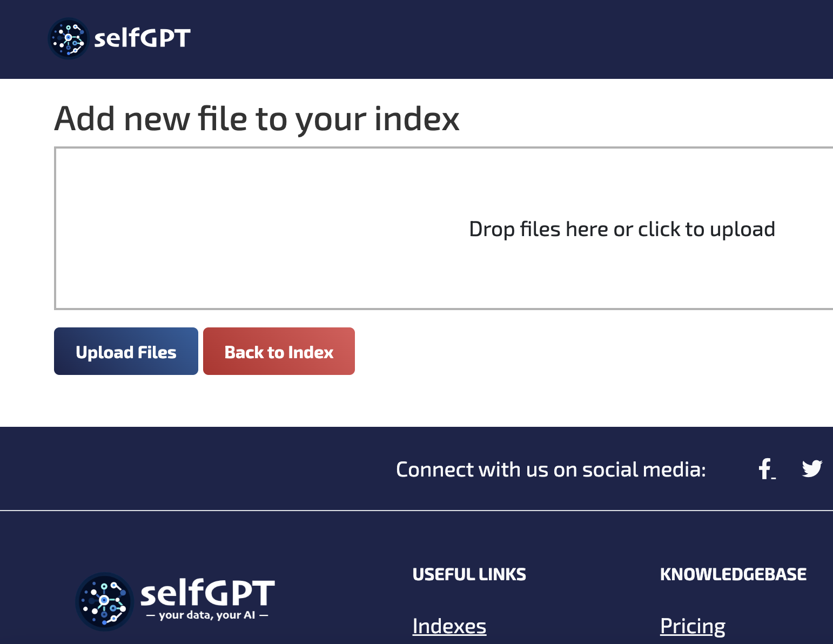Click the KNOWLEDGEBASE footer heading

click(734, 574)
